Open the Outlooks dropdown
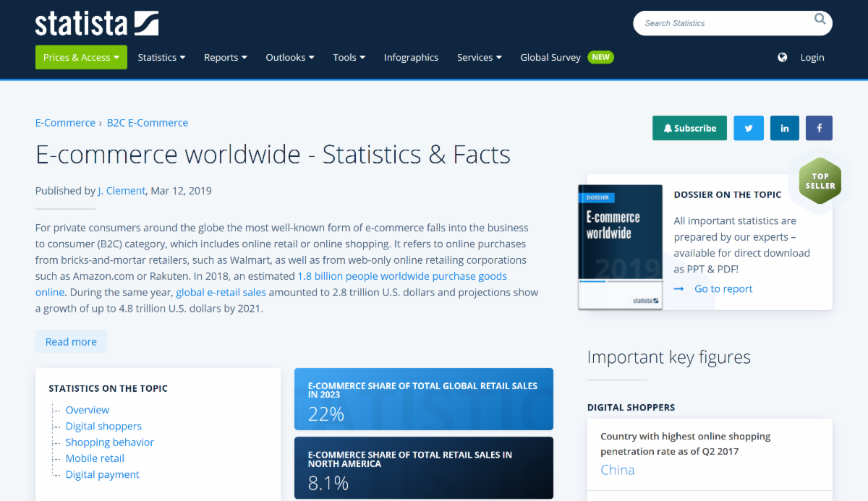This screenshot has width=868, height=501. 289,58
